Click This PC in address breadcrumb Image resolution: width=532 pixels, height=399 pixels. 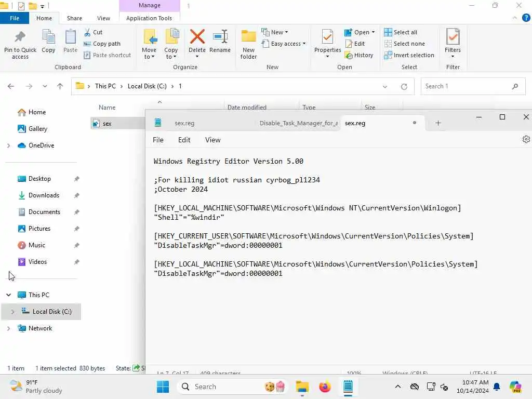pos(105,86)
